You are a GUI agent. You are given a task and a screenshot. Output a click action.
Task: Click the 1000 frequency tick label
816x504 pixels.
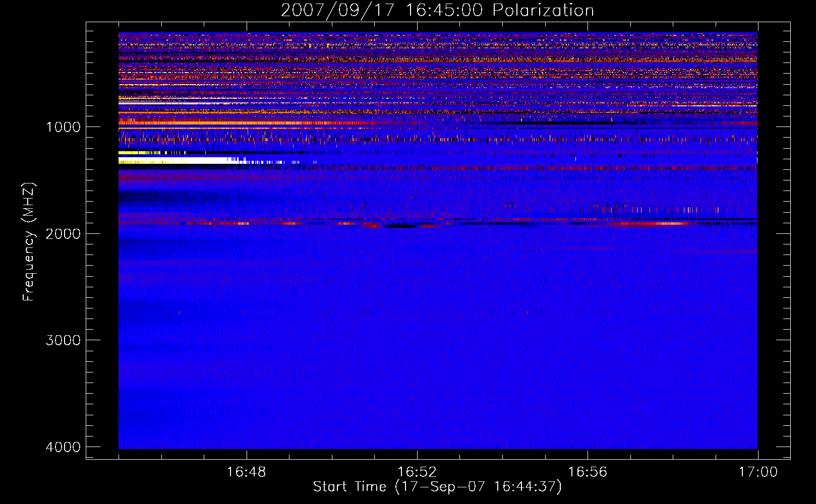tap(64, 127)
